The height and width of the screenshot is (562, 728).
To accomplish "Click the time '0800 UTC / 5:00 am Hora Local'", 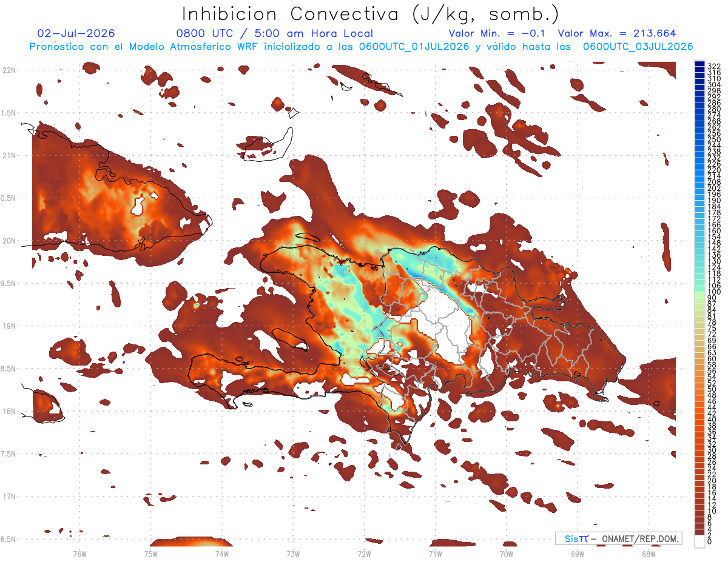I will (x=274, y=33).
